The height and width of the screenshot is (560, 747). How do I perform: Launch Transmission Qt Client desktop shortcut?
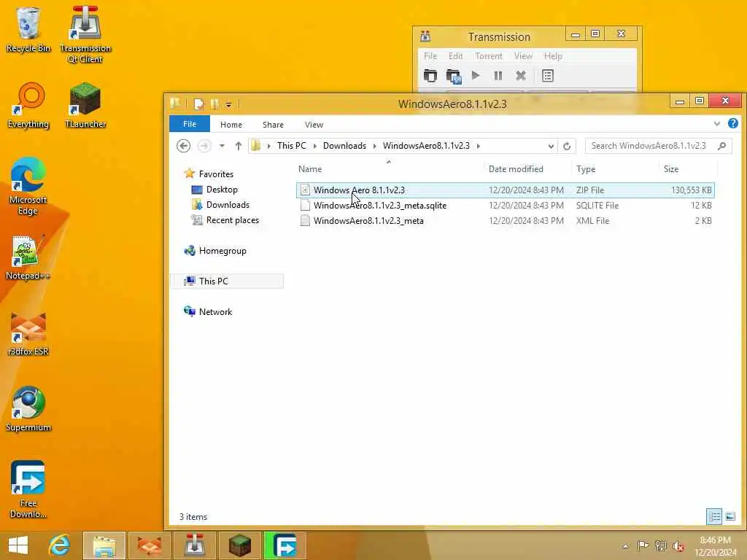85,34
